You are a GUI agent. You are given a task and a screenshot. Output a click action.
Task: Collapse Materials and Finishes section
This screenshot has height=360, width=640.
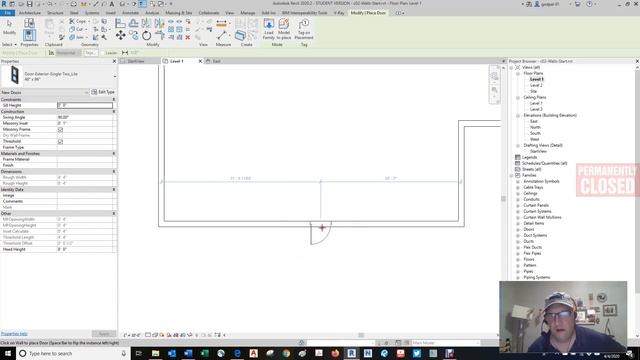tap(114, 153)
